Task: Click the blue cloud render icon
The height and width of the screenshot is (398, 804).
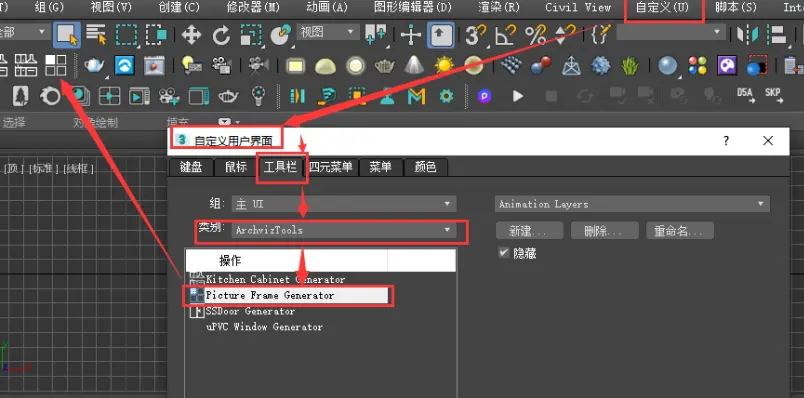Action: 124,65
